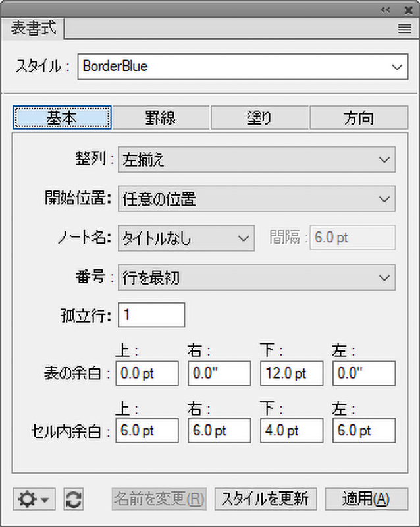Click the スタイルを更新 button

(x=266, y=499)
